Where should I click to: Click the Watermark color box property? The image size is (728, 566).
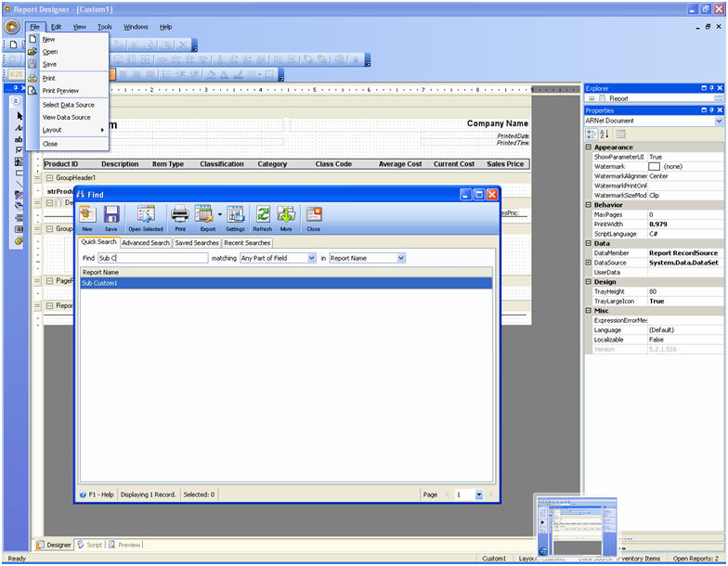click(x=654, y=166)
